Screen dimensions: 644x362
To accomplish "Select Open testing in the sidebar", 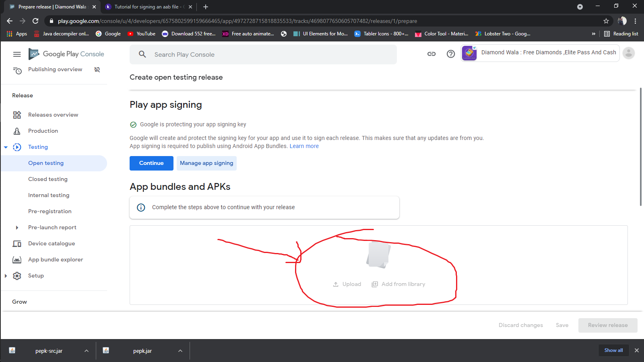I will (54, 163).
